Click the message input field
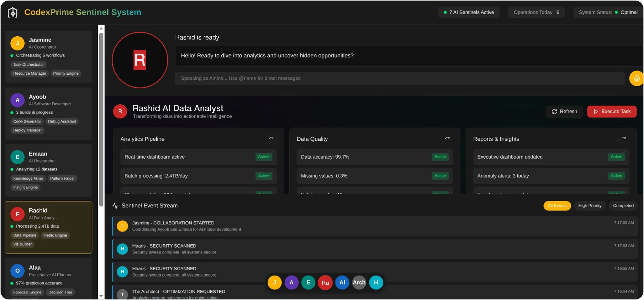644x300 pixels. (x=400, y=78)
